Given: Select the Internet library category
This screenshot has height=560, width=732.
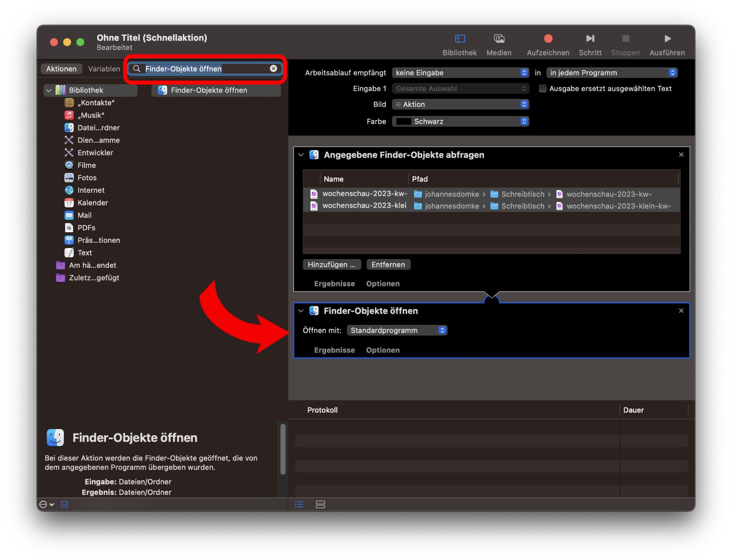Looking at the screenshot, I should pyautogui.click(x=91, y=190).
